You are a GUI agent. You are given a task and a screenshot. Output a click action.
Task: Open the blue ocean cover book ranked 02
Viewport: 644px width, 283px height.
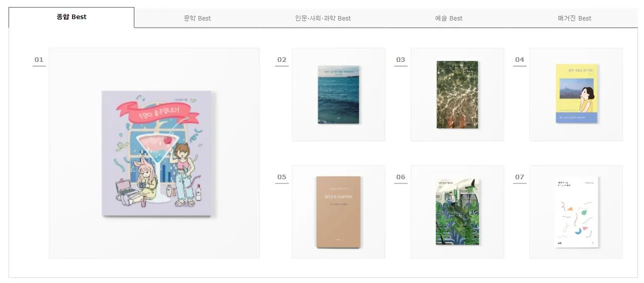pos(339,95)
